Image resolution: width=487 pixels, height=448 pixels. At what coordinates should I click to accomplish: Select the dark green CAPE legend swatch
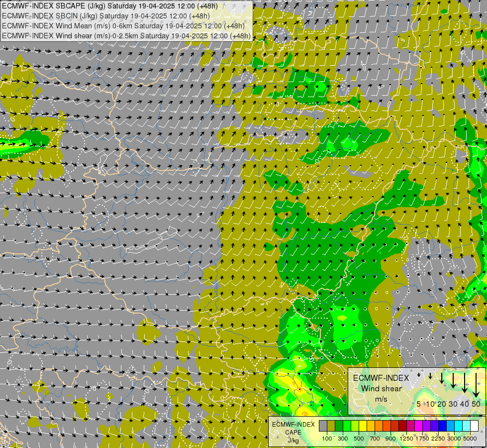click(x=339, y=426)
